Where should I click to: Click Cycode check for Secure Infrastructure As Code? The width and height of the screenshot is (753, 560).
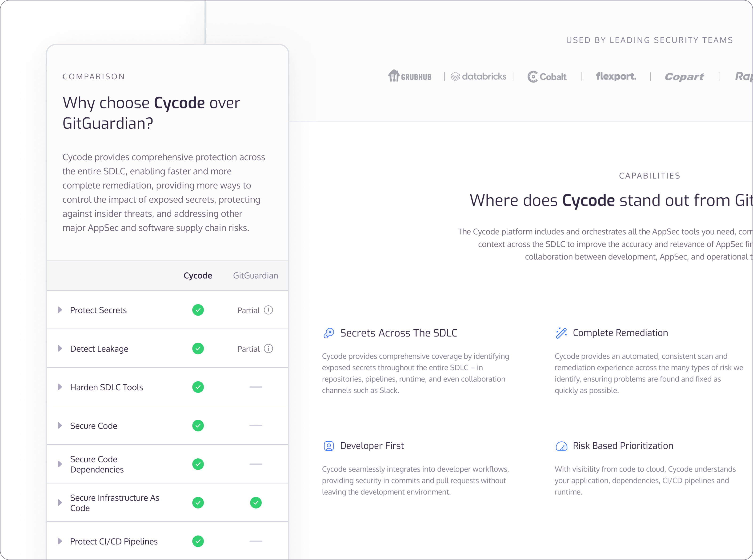[x=198, y=502]
